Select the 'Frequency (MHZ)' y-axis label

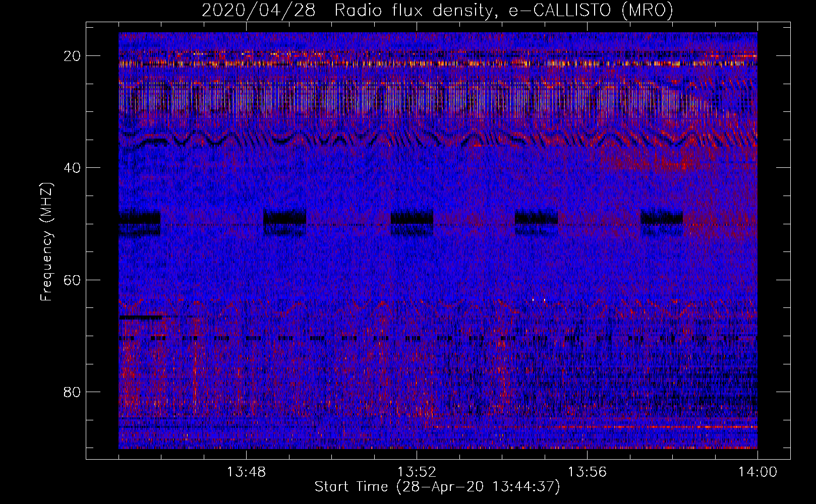[46, 241]
